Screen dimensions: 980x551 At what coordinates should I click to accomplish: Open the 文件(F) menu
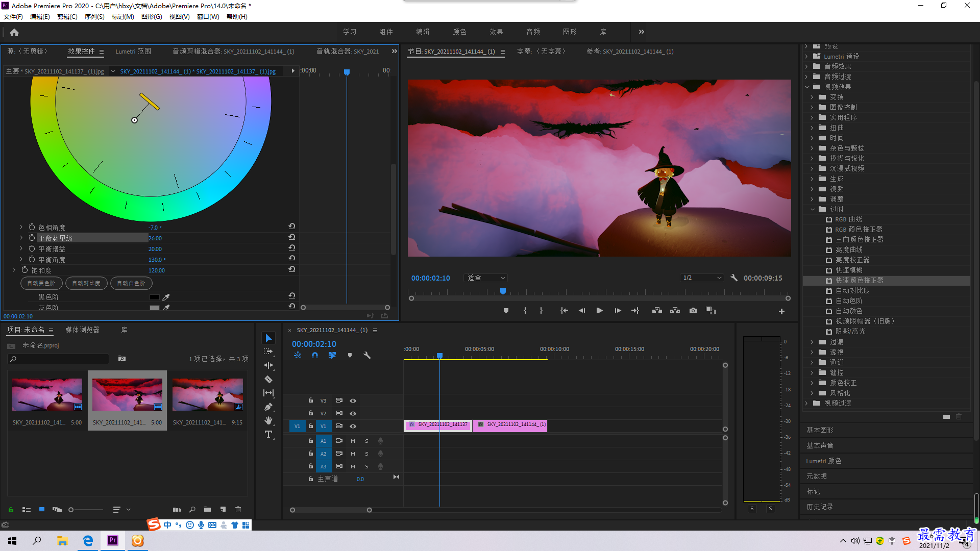13,17
